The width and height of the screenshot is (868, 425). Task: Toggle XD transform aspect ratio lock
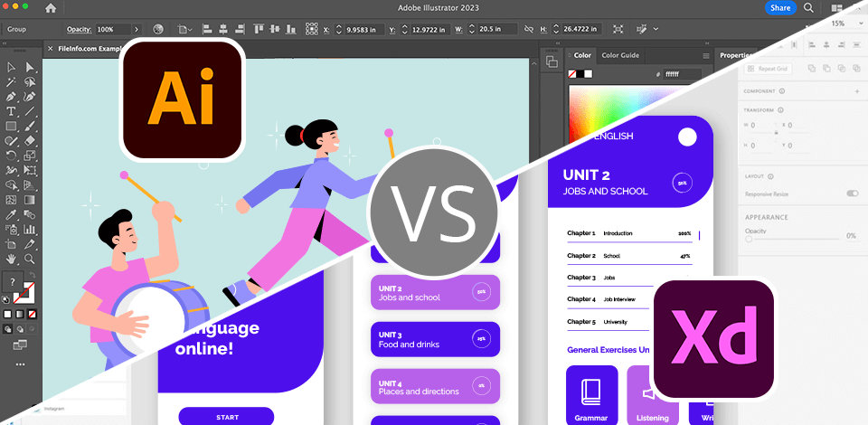(776, 133)
